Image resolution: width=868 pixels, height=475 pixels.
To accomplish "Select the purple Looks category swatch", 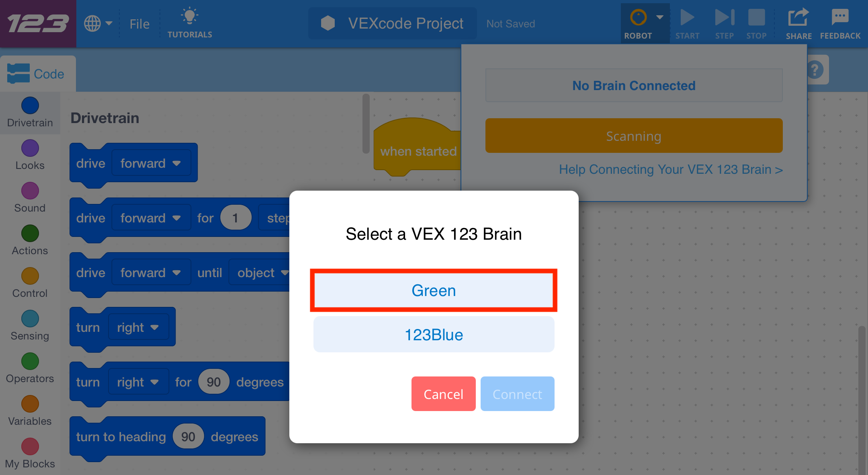I will click(x=30, y=148).
